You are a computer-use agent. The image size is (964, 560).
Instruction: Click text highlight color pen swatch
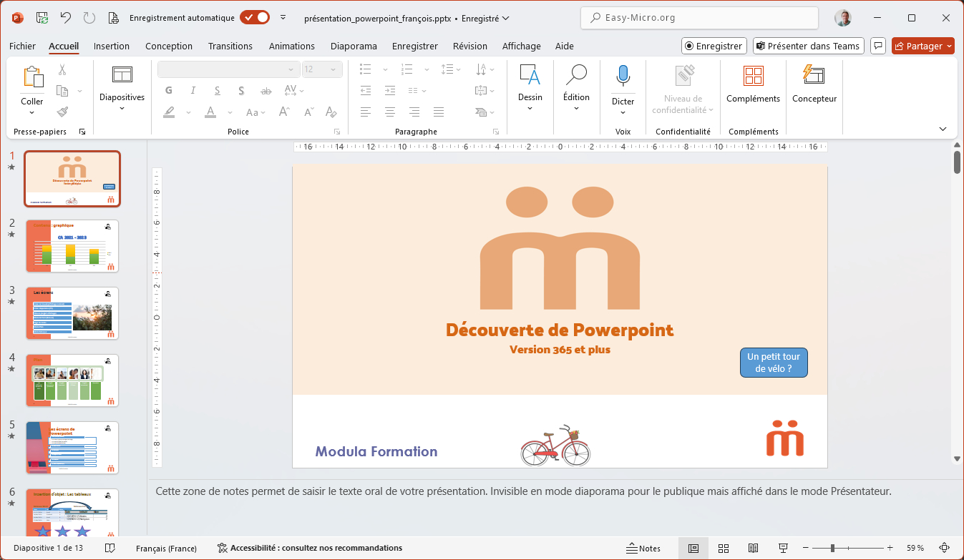[x=169, y=112]
